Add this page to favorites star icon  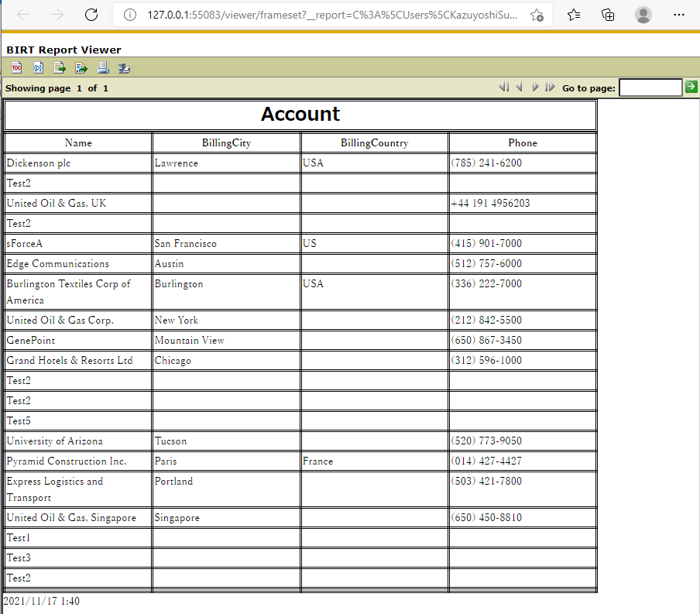(x=537, y=15)
